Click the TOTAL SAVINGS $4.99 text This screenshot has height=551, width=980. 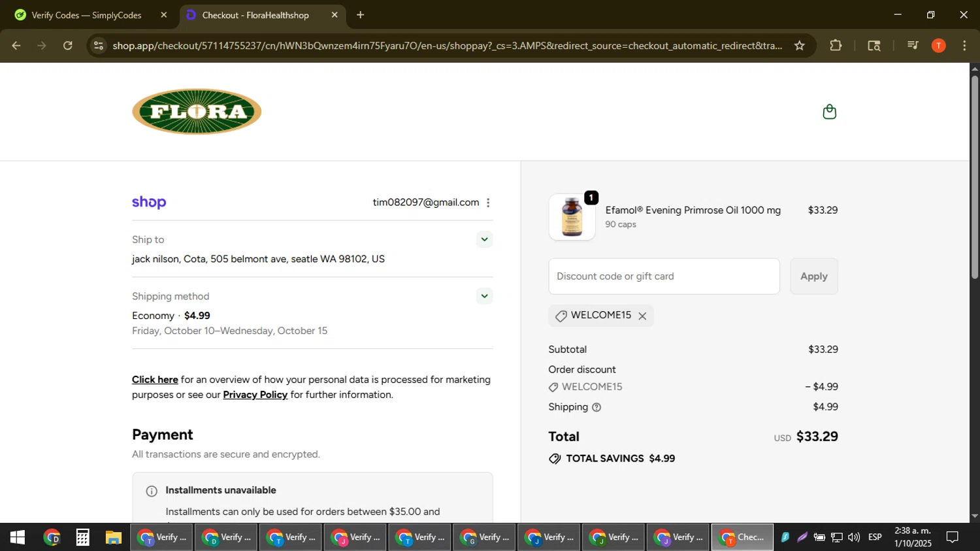pos(621,459)
